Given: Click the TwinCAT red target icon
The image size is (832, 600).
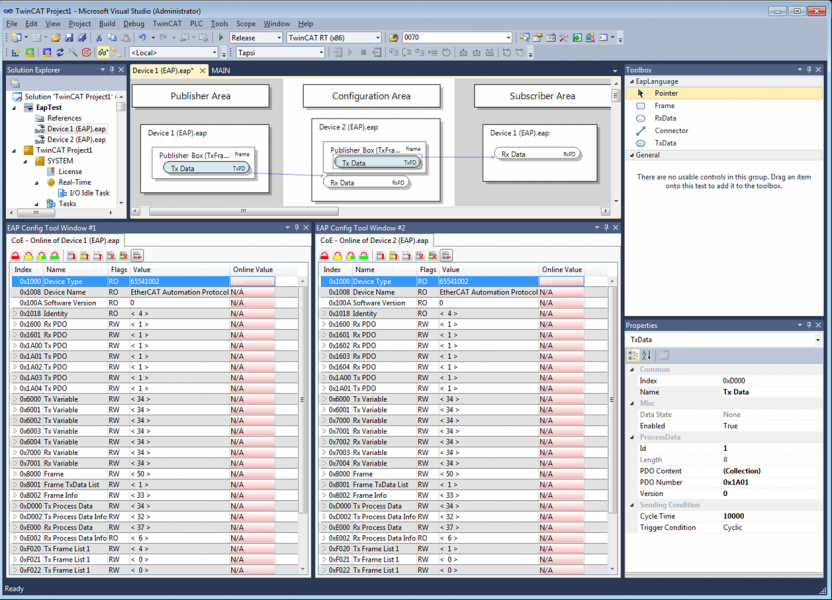Looking at the screenshot, I should coord(86,53).
